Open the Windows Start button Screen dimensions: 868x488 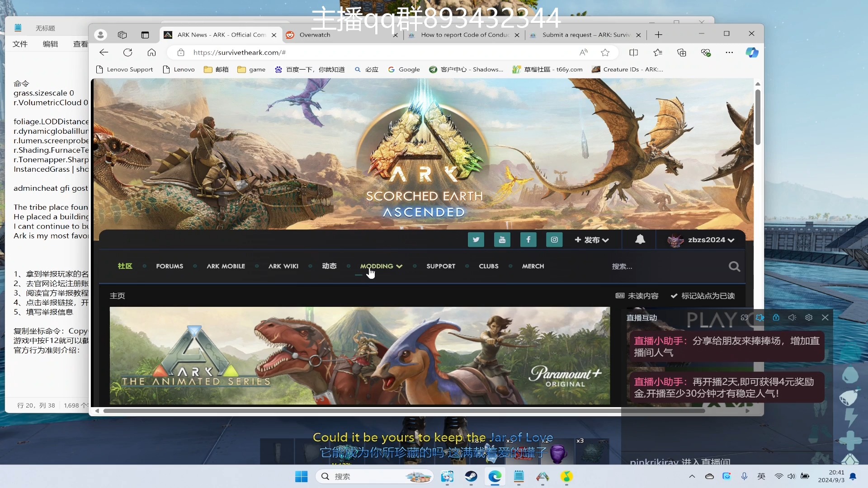pyautogui.click(x=301, y=476)
